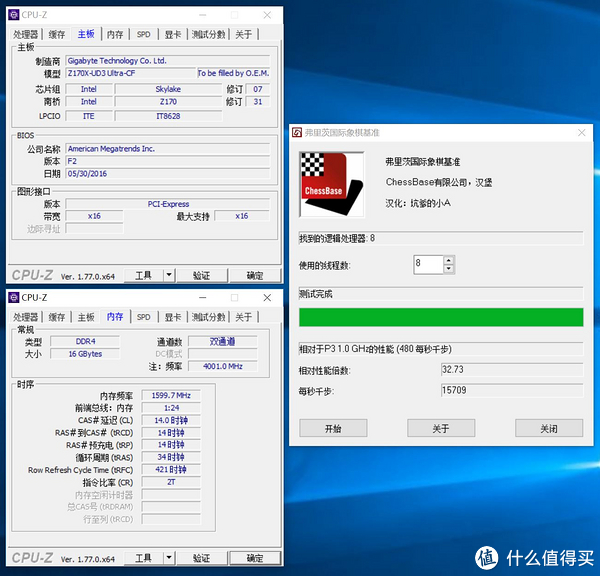
Task: Click 验证 button in top CPU-Z window
Action: click(202, 275)
